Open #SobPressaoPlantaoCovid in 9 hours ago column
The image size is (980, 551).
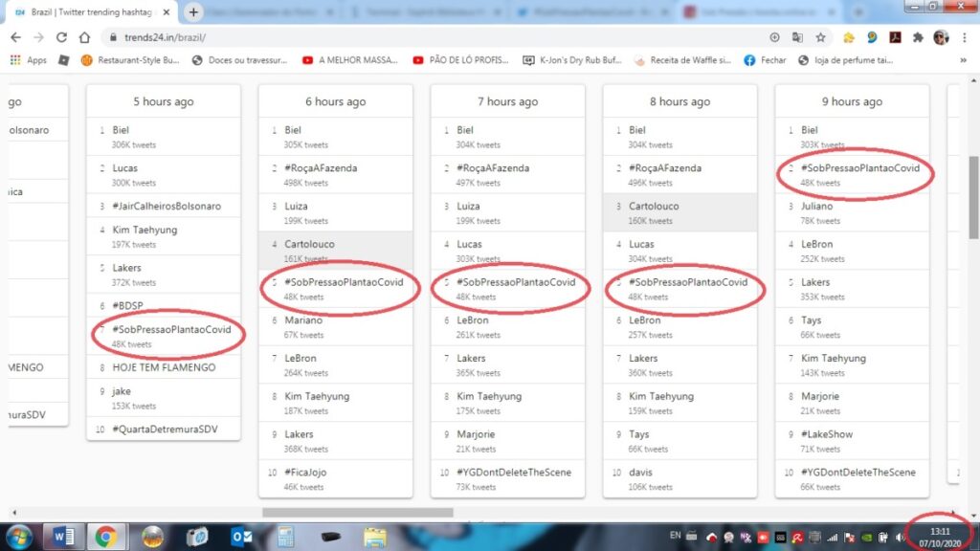point(860,168)
